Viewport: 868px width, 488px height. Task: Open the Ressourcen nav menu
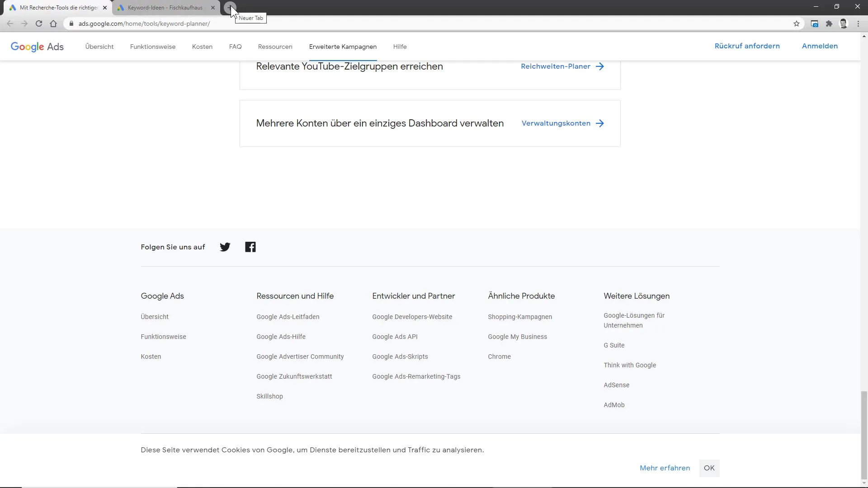pos(275,47)
